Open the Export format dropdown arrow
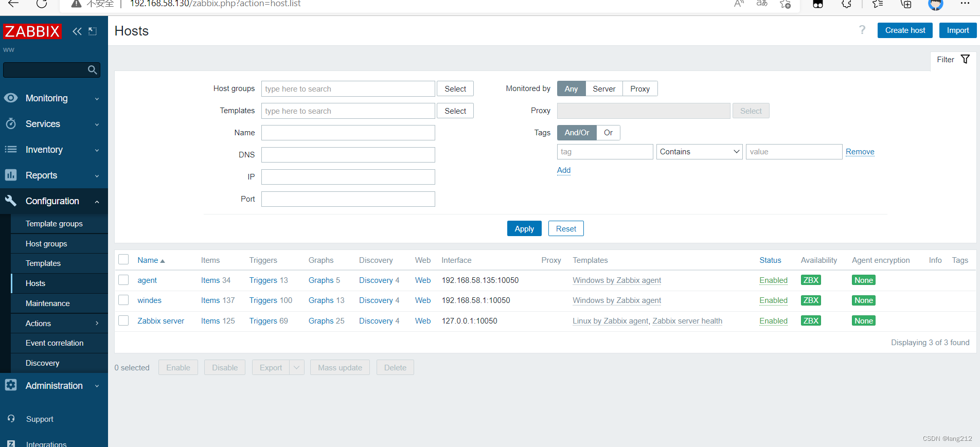 [297, 367]
